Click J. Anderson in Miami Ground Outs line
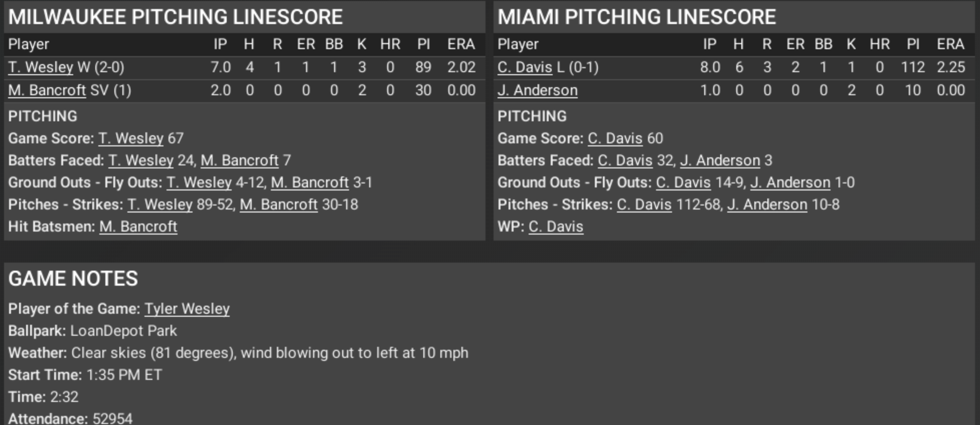This screenshot has width=980, height=425. [x=790, y=182]
